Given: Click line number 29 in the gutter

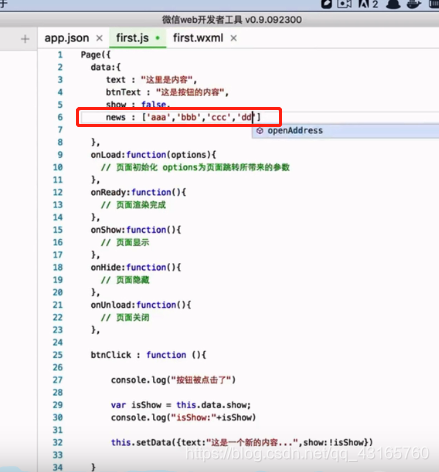Looking at the screenshot, I should point(58,405).
